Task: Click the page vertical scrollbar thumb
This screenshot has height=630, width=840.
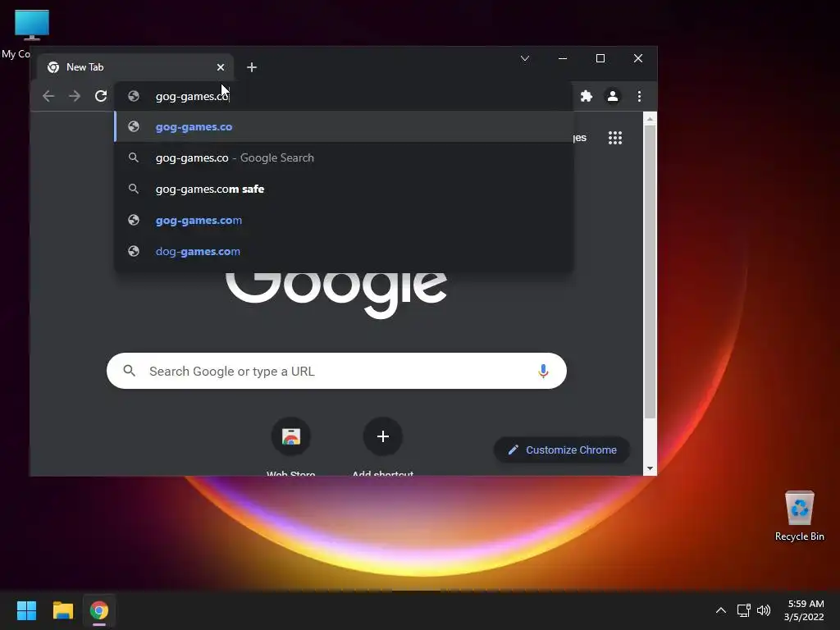Action: click(x=650, y=272)
